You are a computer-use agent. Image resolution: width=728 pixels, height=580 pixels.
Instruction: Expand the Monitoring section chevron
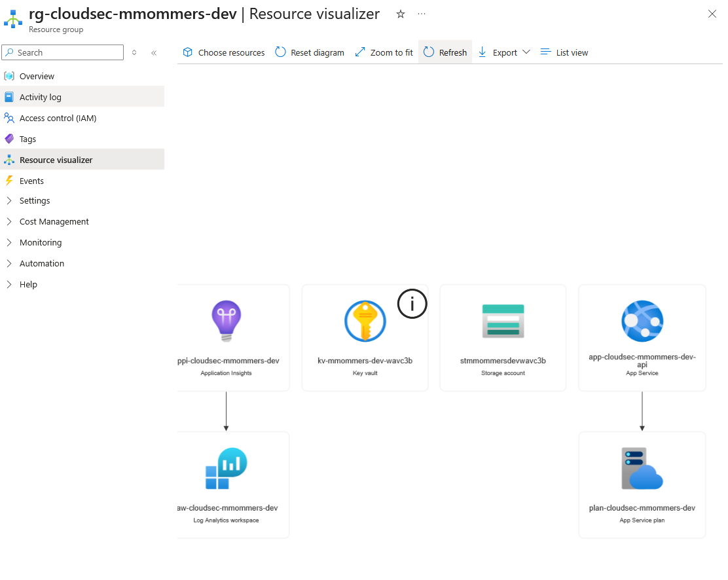tap(9, 242)
